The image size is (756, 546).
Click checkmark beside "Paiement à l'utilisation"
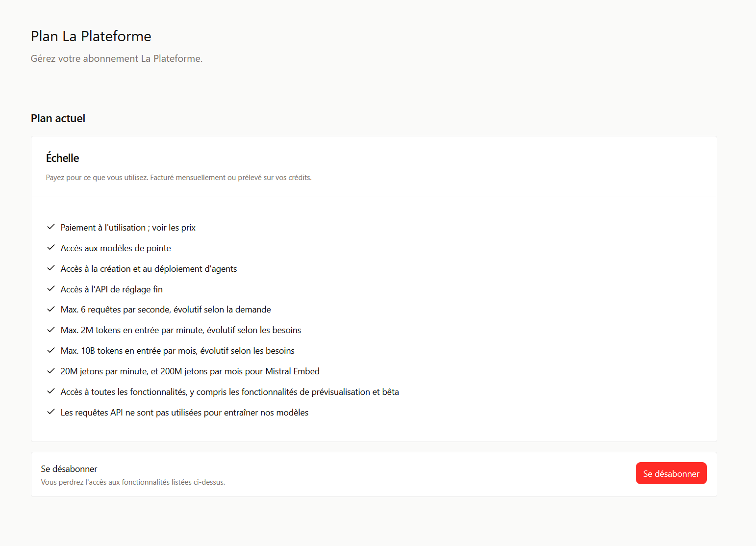click(51, 227)
